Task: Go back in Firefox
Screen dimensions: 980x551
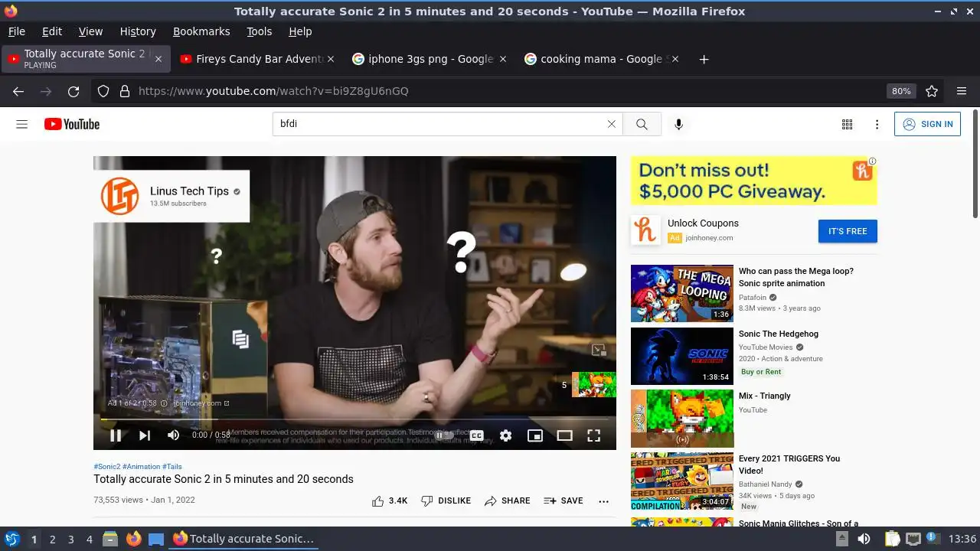Action: (x=18, y=91)
